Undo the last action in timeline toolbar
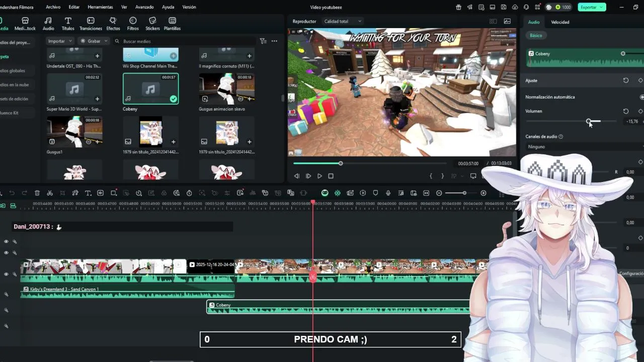The image size is (644, 362). [x=12, y=193]
